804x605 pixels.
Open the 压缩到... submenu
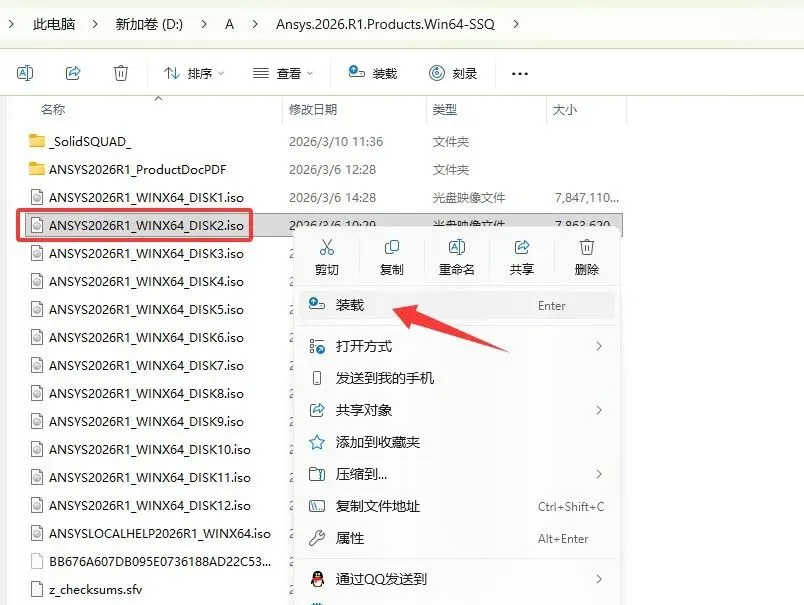coord(457,474)
